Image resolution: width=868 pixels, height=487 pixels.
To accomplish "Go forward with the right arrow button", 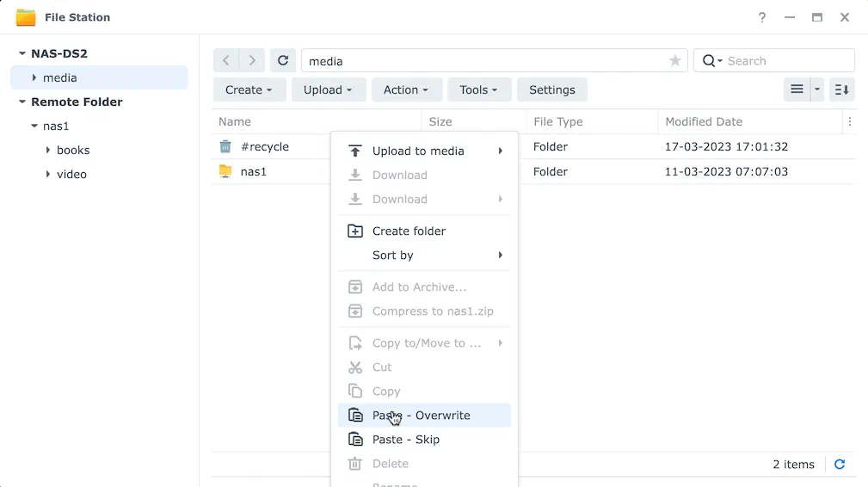I will pyautogui.click(x=252, y=60).
